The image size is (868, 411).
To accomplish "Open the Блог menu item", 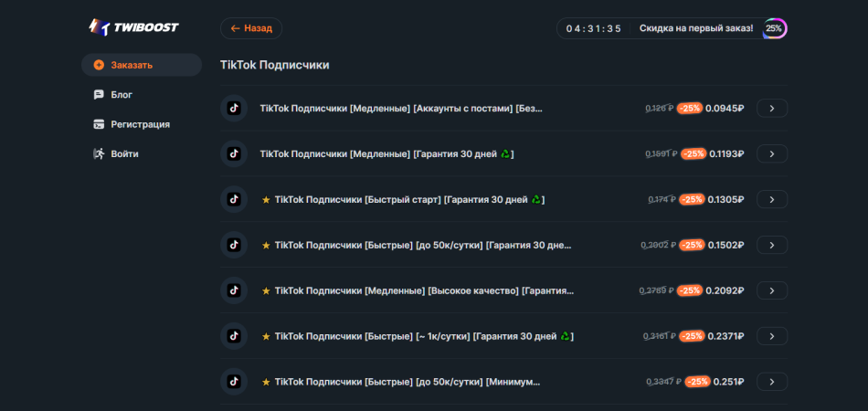I will (122, 95).
